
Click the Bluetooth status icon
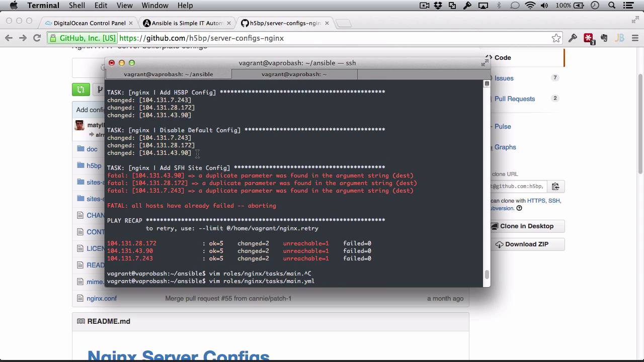(499, 6)
